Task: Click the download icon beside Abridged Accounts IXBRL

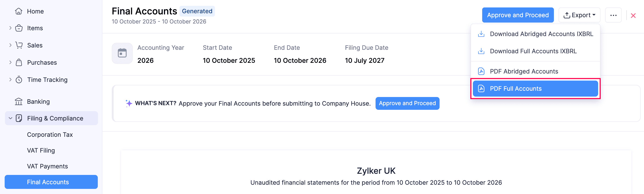Action: [481, 34]
